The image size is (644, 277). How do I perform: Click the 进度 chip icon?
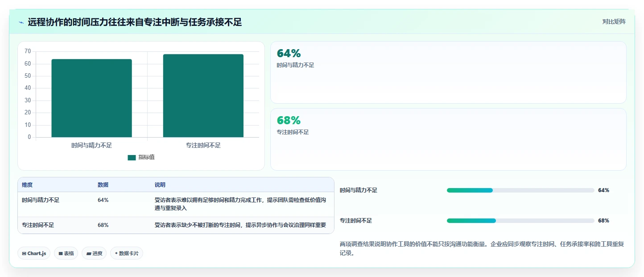[x=89, y=253]
